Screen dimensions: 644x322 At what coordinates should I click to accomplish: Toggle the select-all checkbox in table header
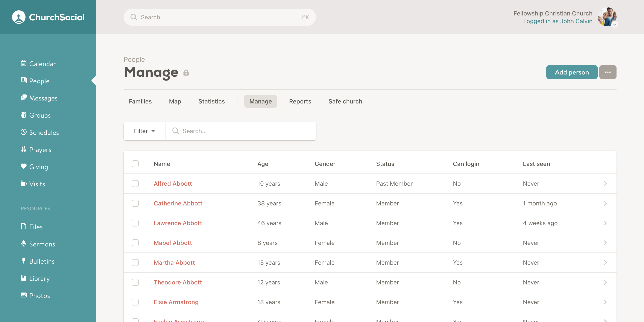click(x=135, y=164)
